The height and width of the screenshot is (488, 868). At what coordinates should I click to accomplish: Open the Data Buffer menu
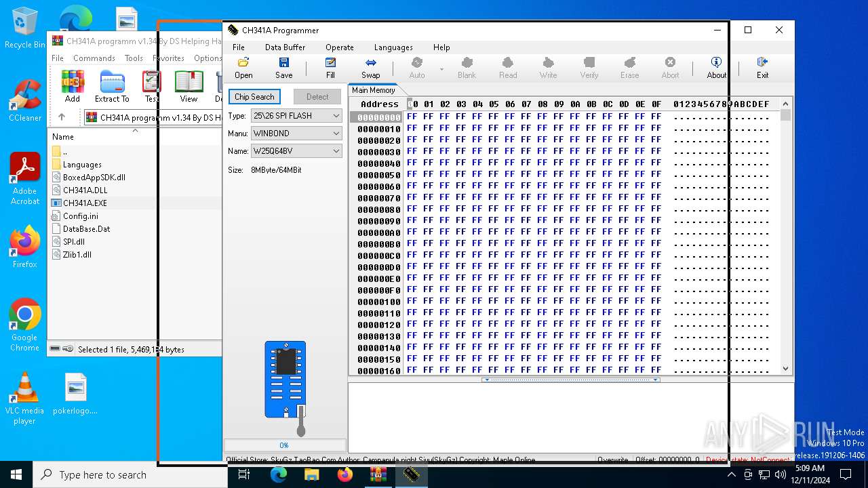[285, 47]
